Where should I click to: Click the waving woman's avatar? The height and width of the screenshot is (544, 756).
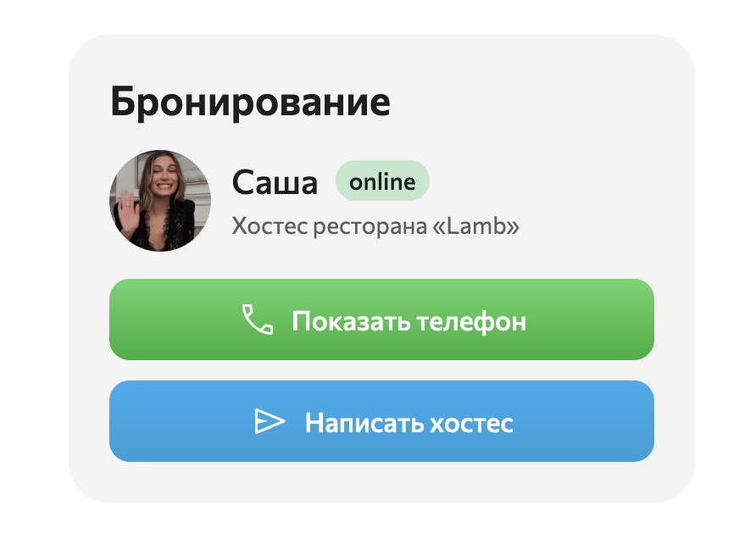(160, 201)
